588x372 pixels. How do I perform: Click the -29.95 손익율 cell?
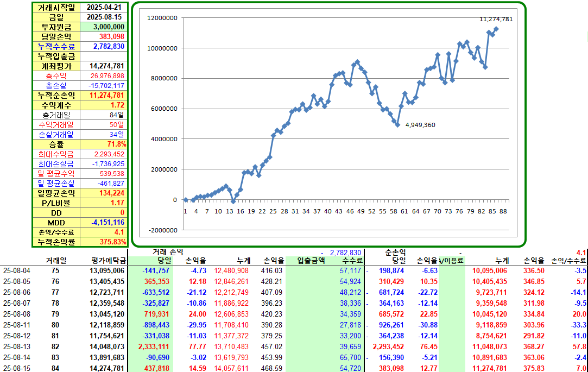coord(198,325)
